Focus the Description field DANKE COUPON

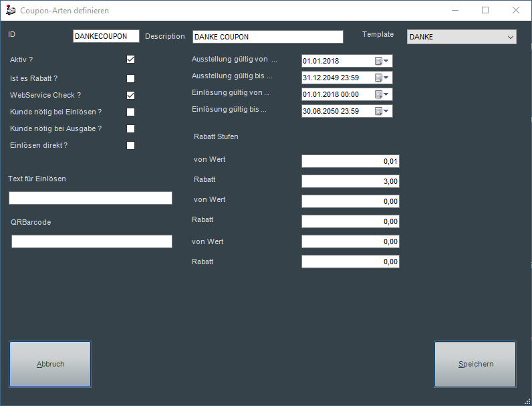pos(267,37)
